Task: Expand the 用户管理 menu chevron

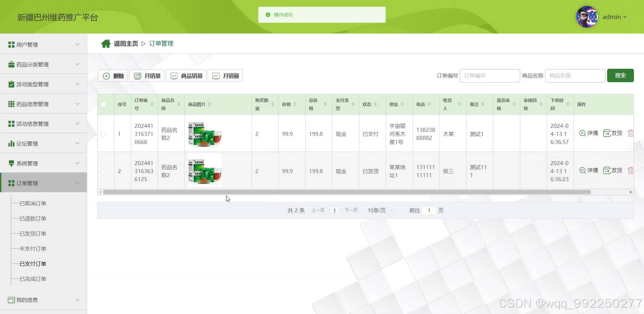Action: pos(77,44)
